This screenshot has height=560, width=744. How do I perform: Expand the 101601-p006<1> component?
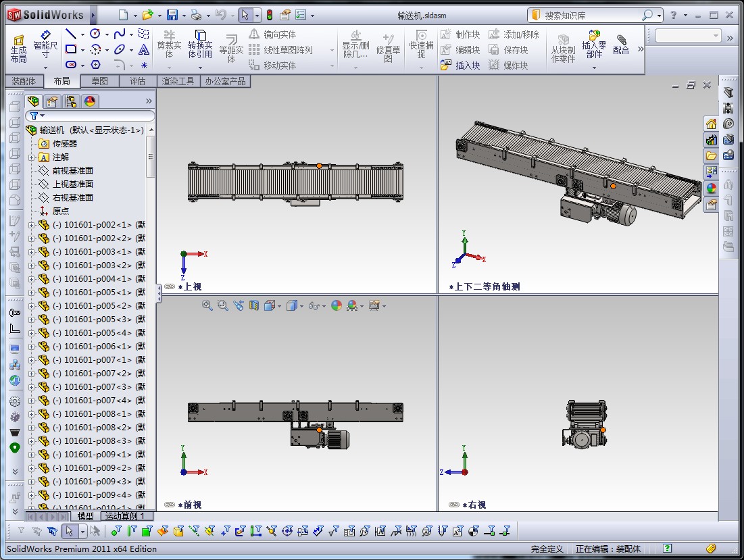(x=31, y=347)
